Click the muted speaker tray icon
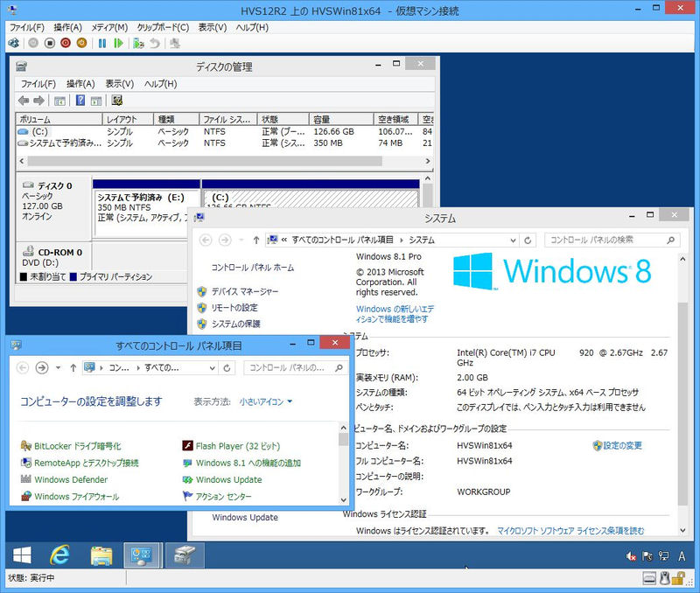 click(631, 556)
